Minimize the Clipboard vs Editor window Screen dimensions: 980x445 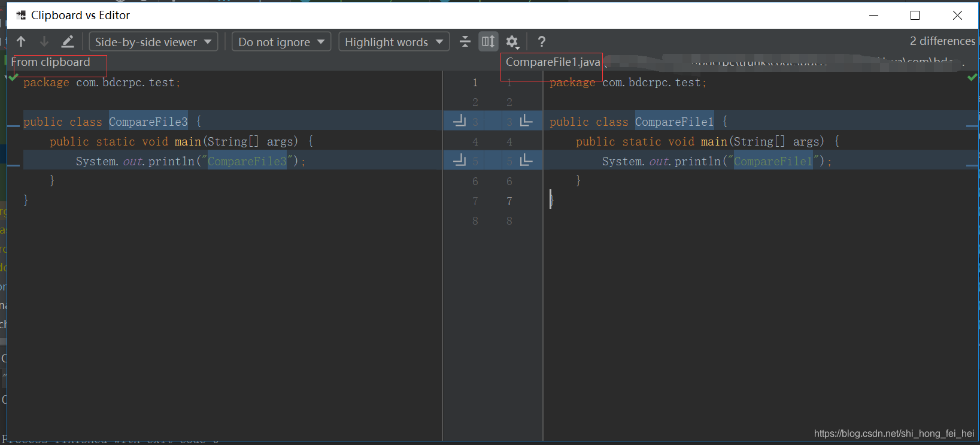[x=873, y=15]
